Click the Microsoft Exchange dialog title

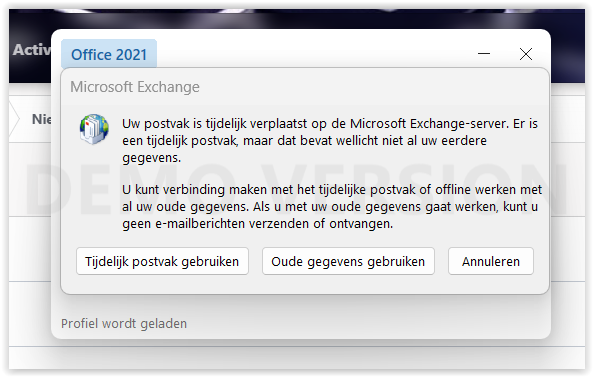pyautogui.click(x=135, y=87)
